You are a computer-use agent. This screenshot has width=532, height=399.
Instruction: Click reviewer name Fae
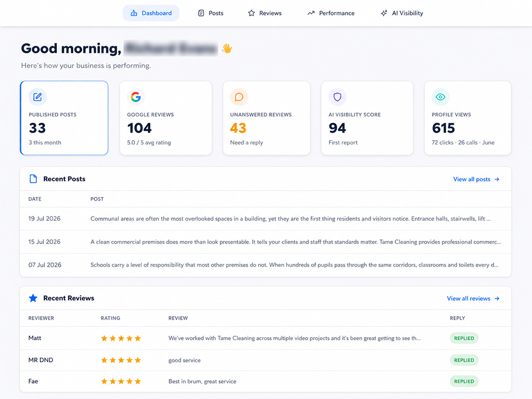click(x=33, y=382)
